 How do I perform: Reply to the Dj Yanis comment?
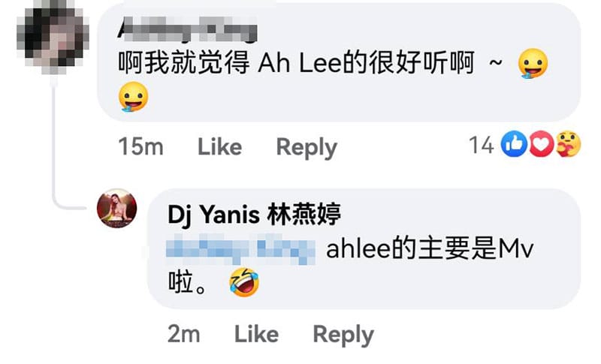pyautogui.click(x=343, y=335)
